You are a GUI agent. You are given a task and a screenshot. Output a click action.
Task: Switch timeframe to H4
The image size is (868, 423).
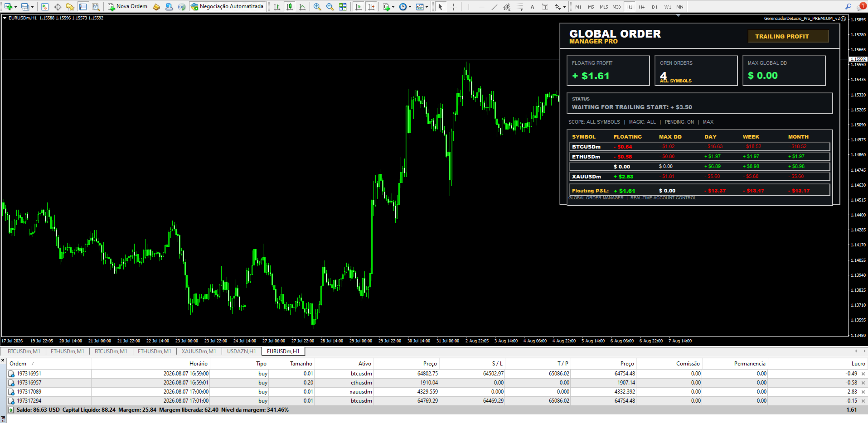(642, 7)
